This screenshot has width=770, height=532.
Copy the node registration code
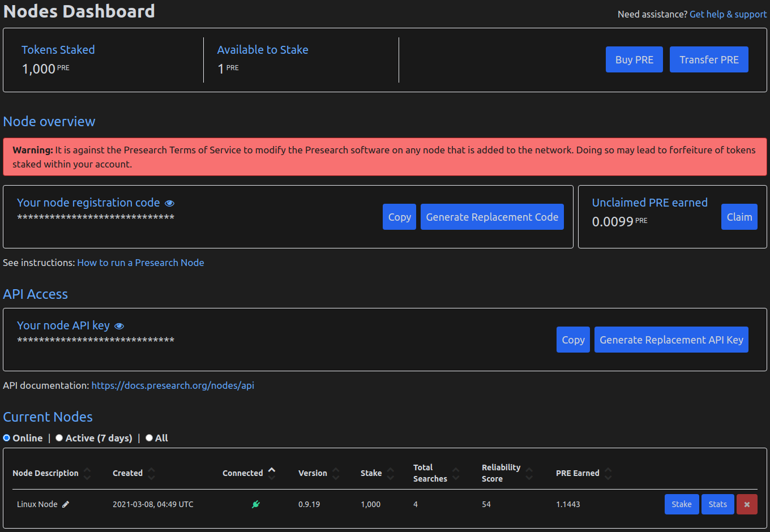tap(399, 217)
